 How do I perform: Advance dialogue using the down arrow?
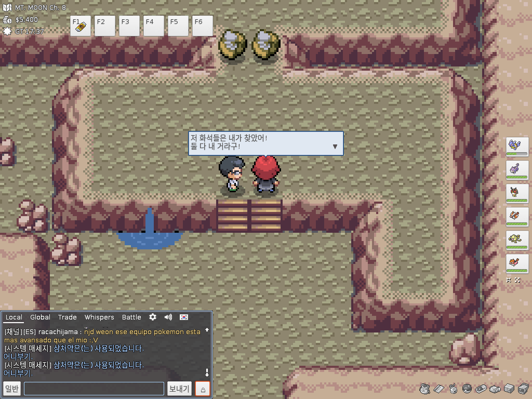pyautogui.click(x=335, y=147)
